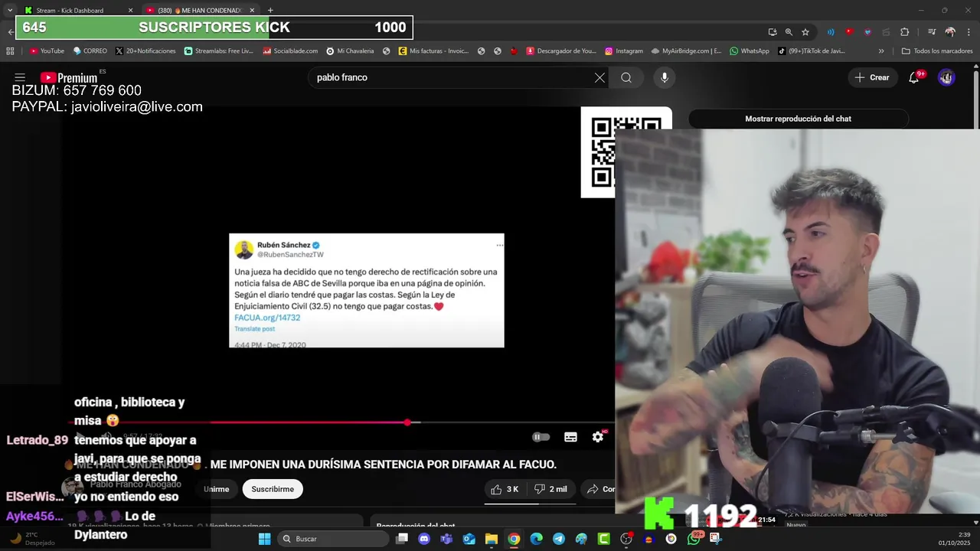This screenshot has height=551, width=980.
Task: Click the install app icon in address bar
Action: 773,32
